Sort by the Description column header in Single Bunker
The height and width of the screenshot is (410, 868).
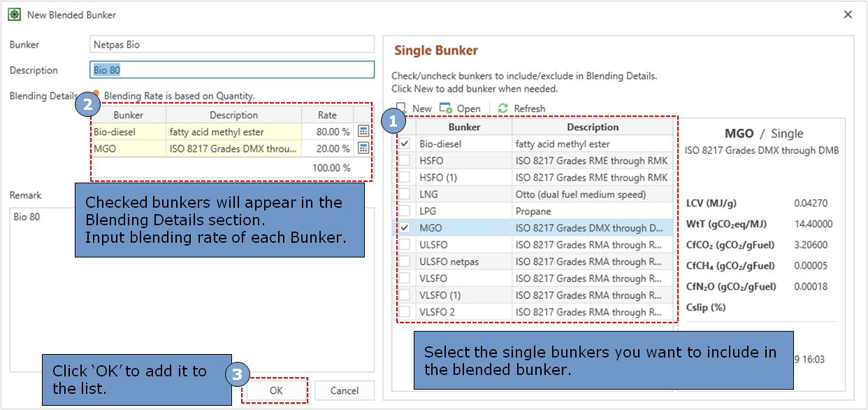tap(592, 127)
